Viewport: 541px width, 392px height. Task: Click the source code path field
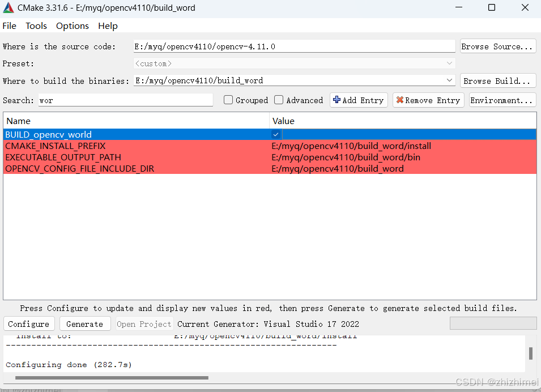(x=295, y=46)
